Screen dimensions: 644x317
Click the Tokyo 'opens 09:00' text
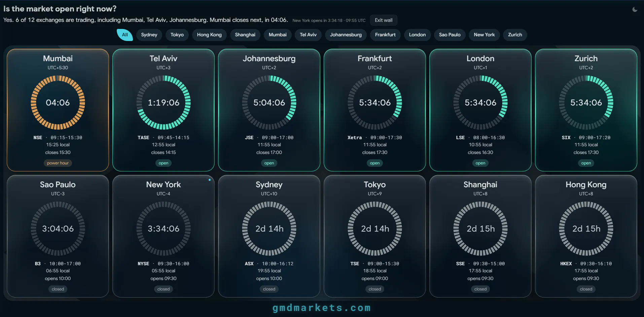click(x=375, y=278)
